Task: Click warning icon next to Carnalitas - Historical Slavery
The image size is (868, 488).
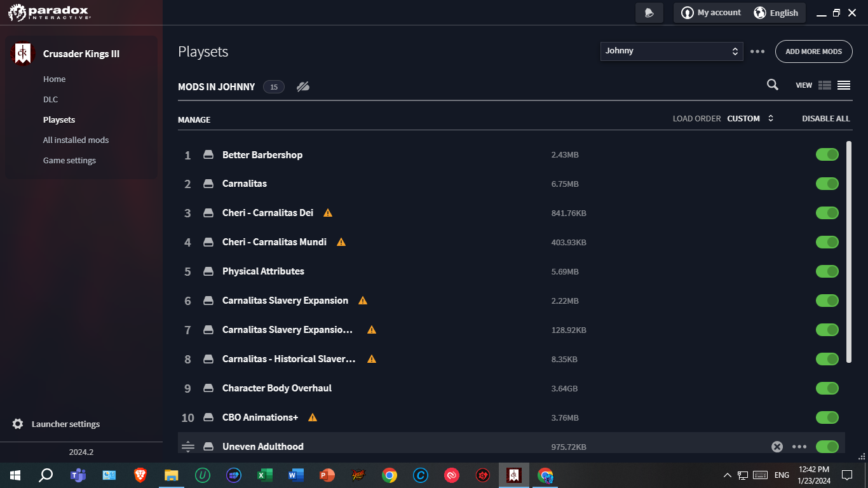Action: pos(372,359)
